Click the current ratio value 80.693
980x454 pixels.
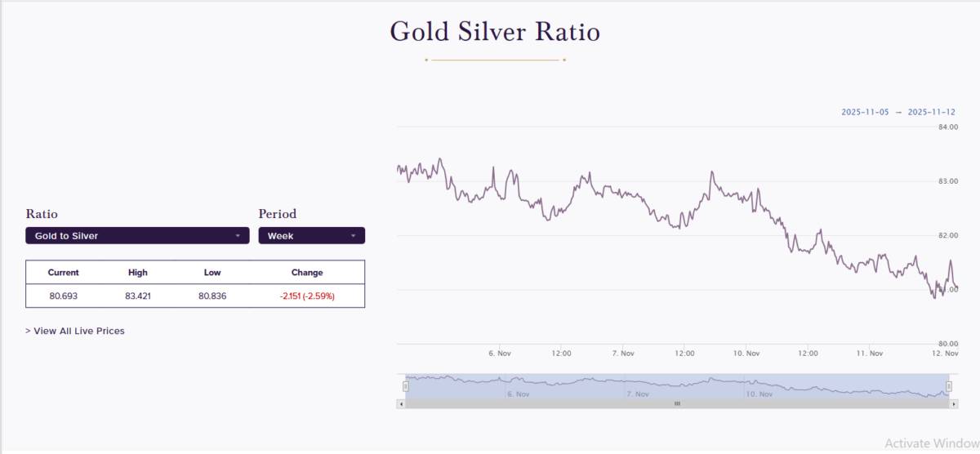[64, 296]
